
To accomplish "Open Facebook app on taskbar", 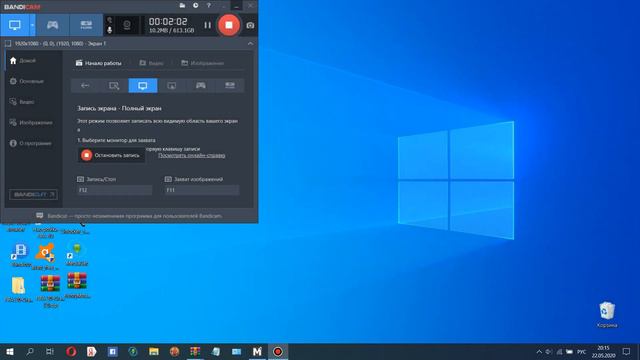I will tap(113, 351).
